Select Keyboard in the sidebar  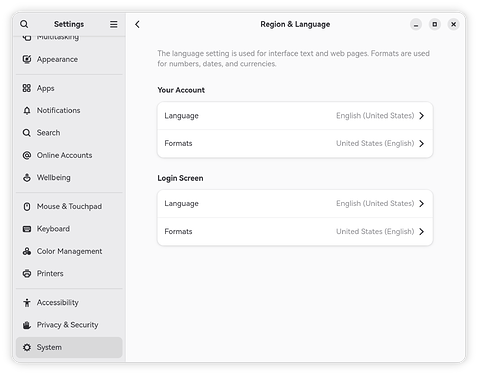[x=69, y=229]
